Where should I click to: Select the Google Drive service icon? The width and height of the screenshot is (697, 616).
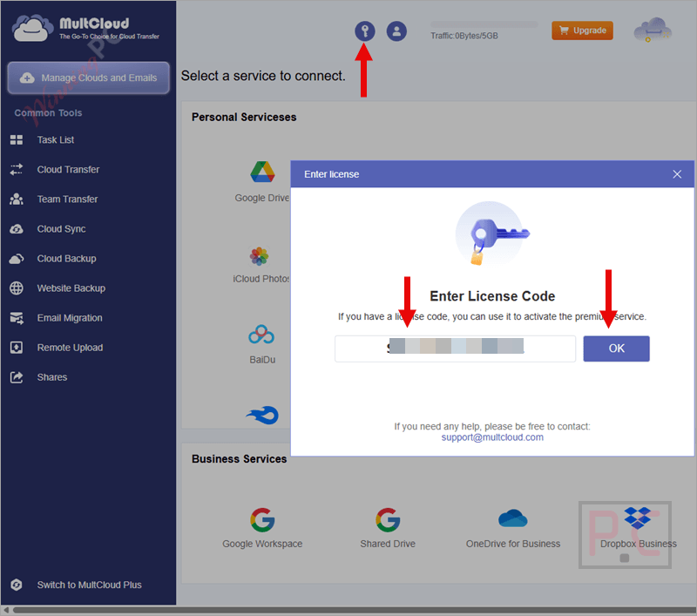[262, 172]
